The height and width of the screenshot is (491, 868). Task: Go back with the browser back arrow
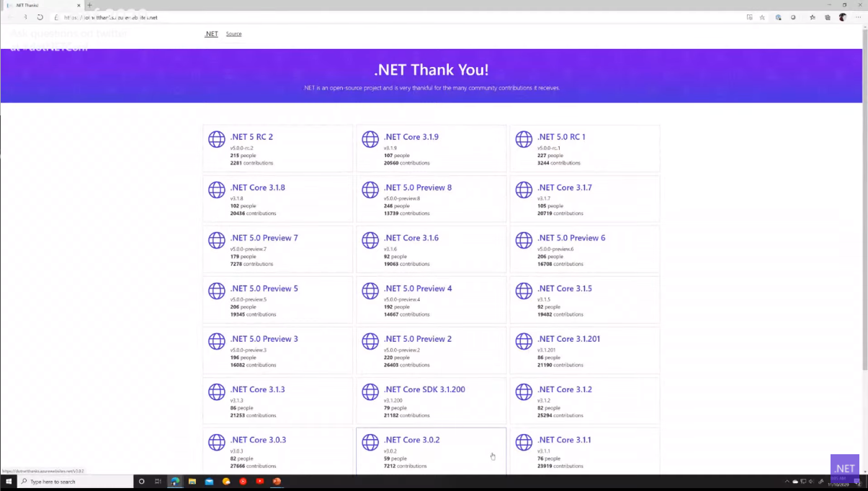tap(11, 17)
